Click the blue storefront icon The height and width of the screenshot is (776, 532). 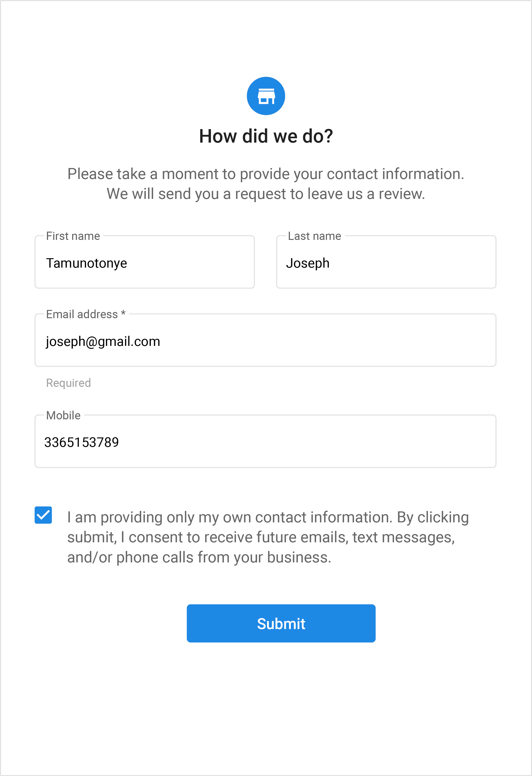point(266,96)
